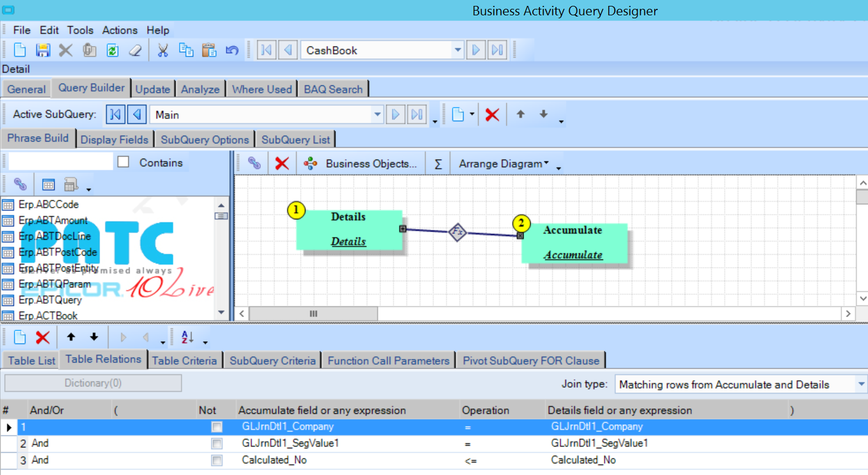868x475 pixels.
Task: Jump to first subquery arrow
Action: pyautogui.click(x=115, y=114)
